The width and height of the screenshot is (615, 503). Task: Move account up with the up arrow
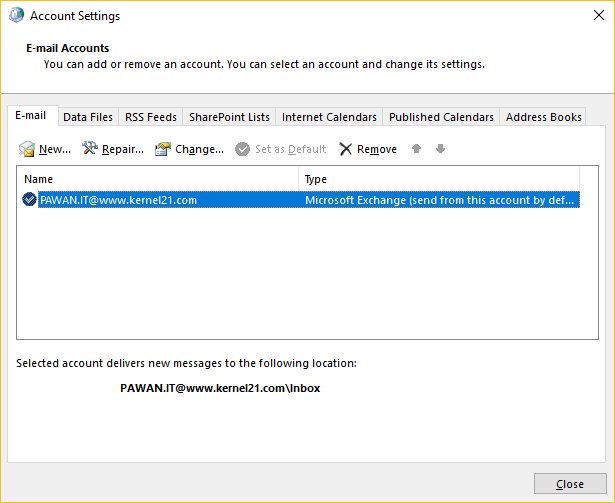click(x=417, y=149)
